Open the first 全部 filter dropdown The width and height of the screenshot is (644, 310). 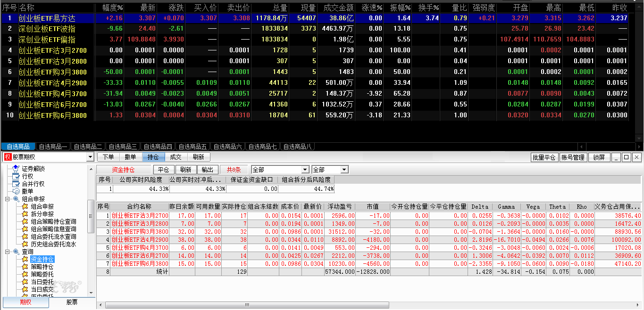pos(305,170)
